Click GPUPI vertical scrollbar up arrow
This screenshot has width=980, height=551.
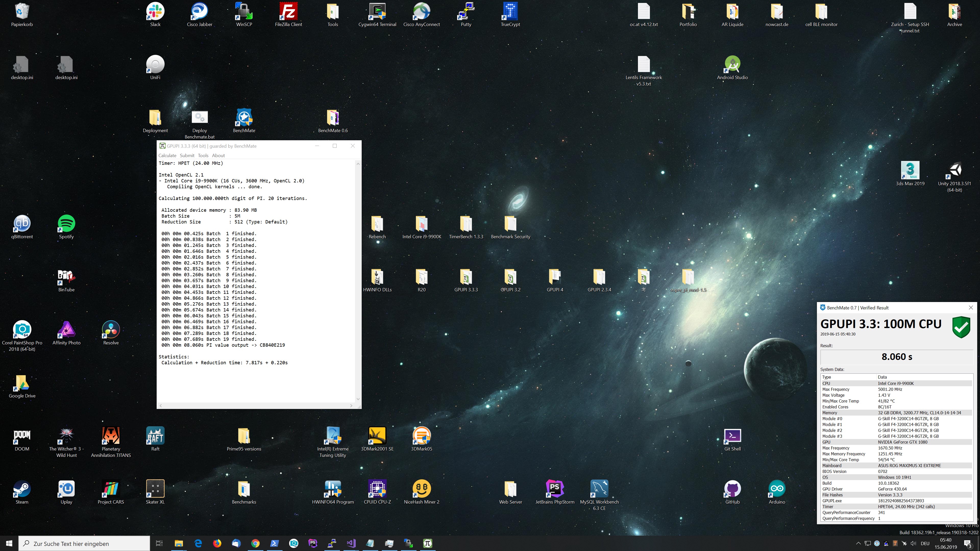coord(358,164)
